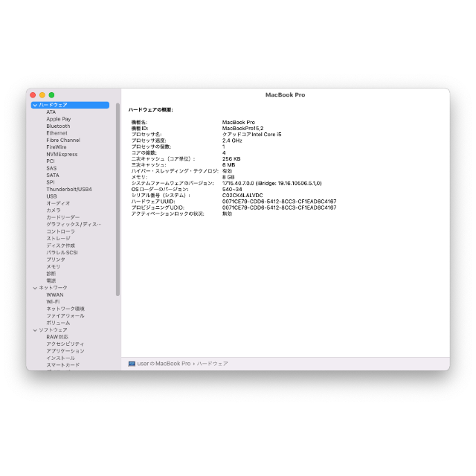
Task: Open the ファイアウォール entry
Action: click(x=65, y=315)
